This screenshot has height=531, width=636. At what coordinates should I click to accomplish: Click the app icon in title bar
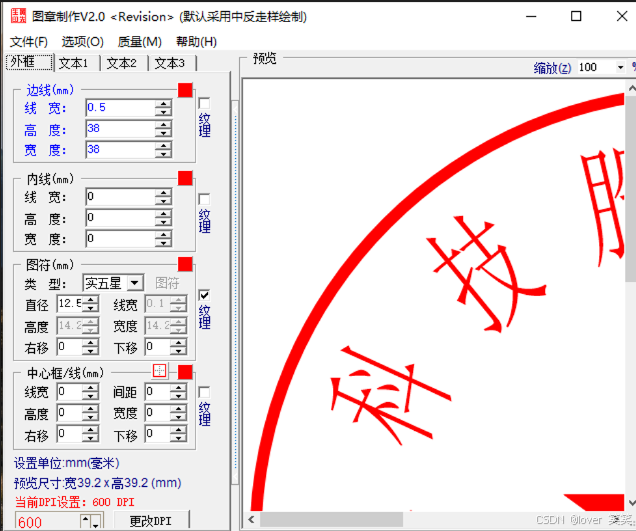pos(18,16)
